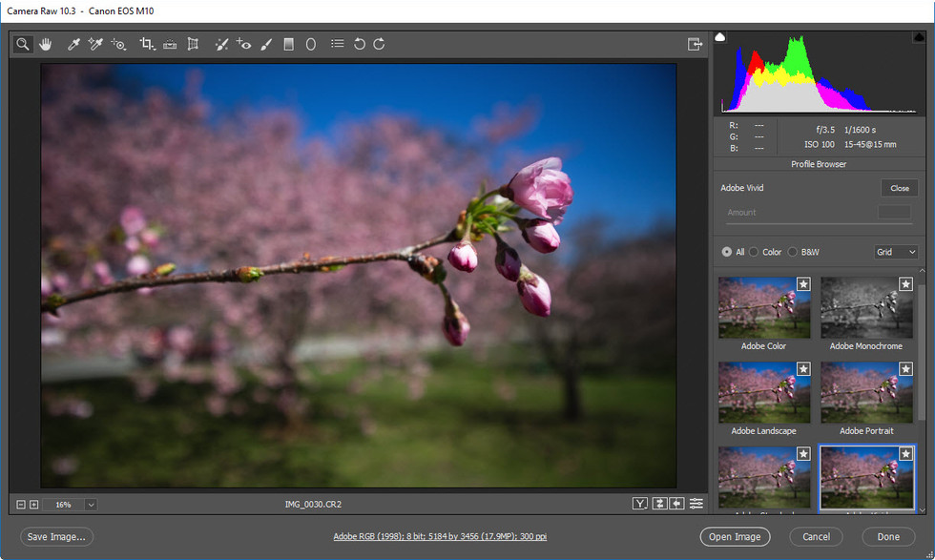Open the workflow options via Adobe RGB link

tap(439, 536)
